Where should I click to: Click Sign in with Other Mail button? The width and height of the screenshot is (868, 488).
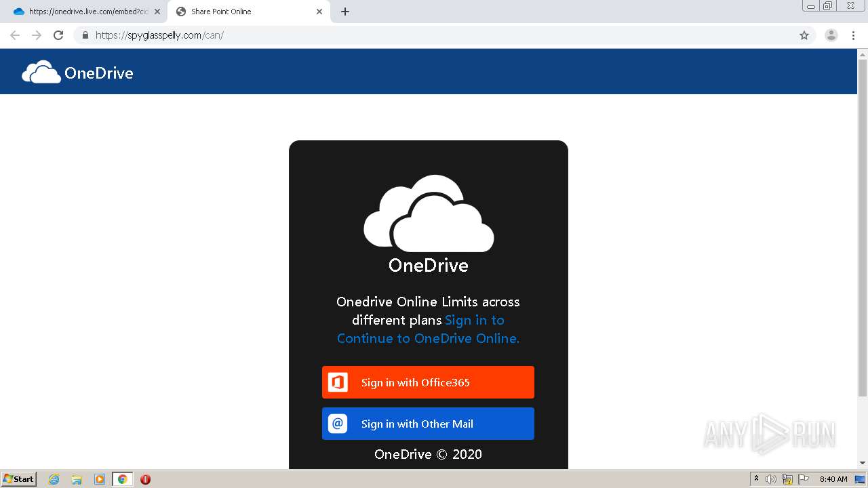(428, 424)
